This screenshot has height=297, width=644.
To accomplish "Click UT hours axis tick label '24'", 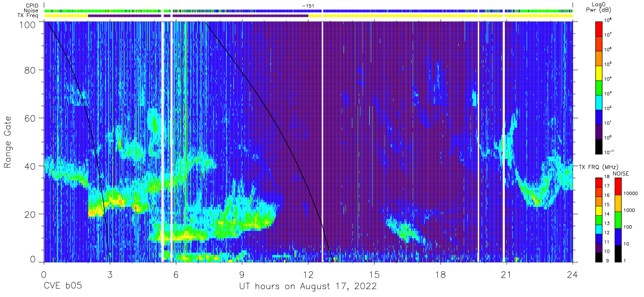I will click(573, 274).
